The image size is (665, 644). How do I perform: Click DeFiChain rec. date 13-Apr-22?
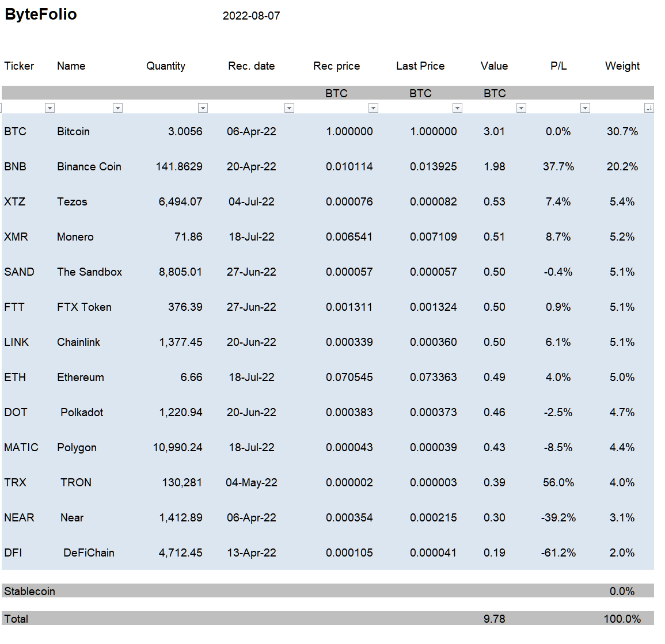tap(252, 553)
